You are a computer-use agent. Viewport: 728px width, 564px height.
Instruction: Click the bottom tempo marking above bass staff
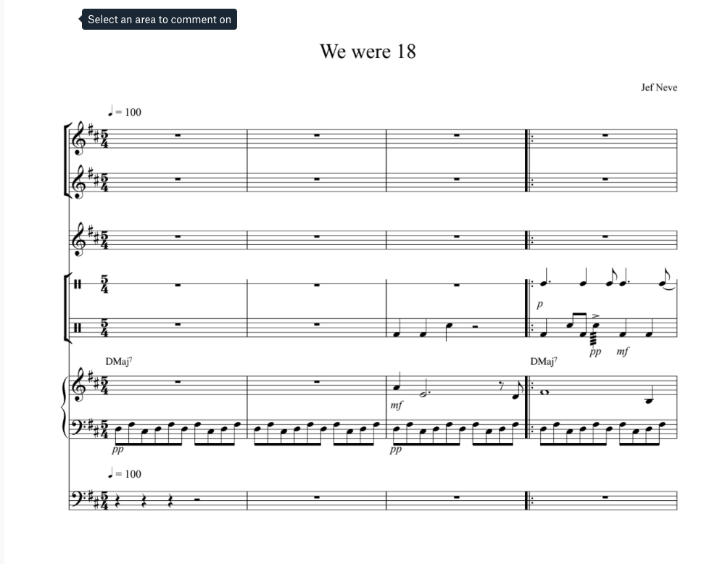point(125,473)
